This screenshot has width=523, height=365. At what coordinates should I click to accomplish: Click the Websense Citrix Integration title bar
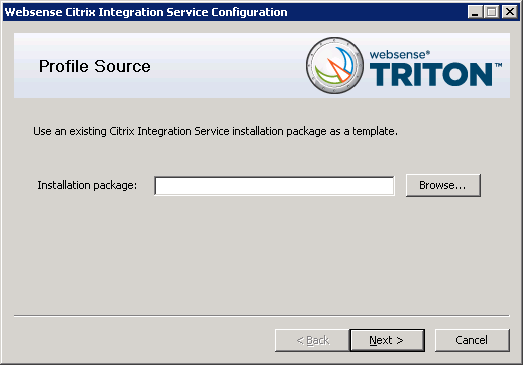tap(233, 12)
